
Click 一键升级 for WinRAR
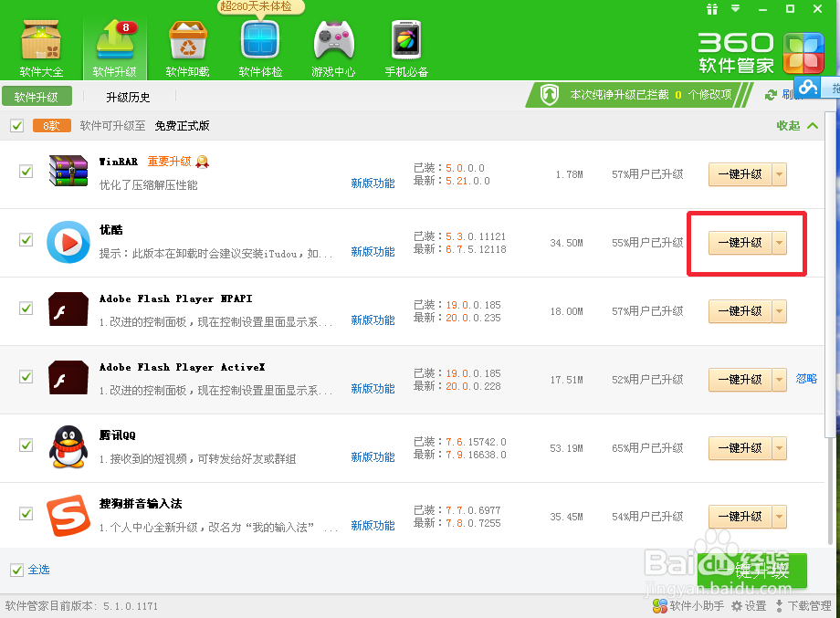(x=740, y=174)
